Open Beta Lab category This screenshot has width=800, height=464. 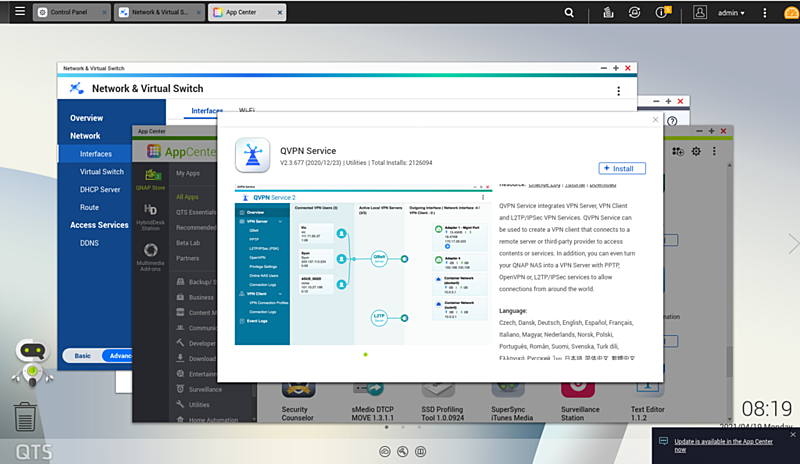click(188, 243)
